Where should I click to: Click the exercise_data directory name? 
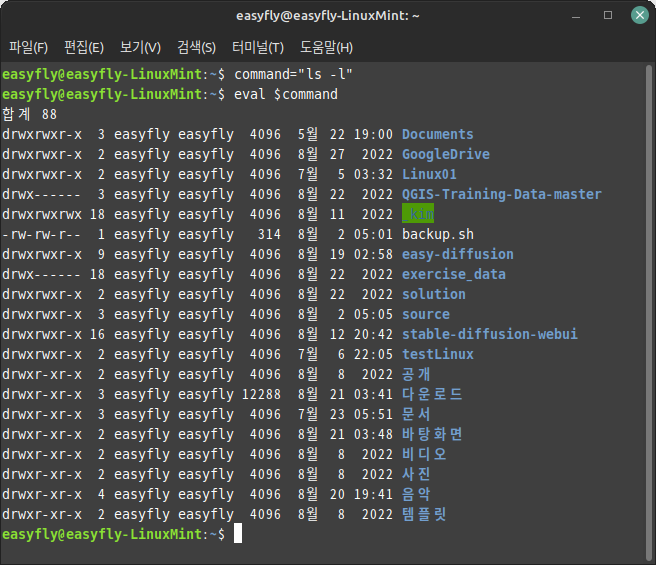pyautogui.click(x=454, y=274)
